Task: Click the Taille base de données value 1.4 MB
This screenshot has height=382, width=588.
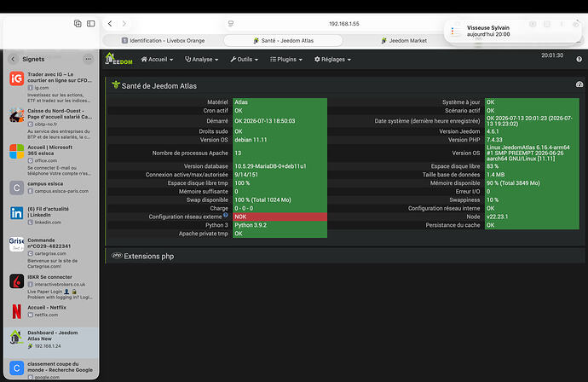Action: [495, 175]
